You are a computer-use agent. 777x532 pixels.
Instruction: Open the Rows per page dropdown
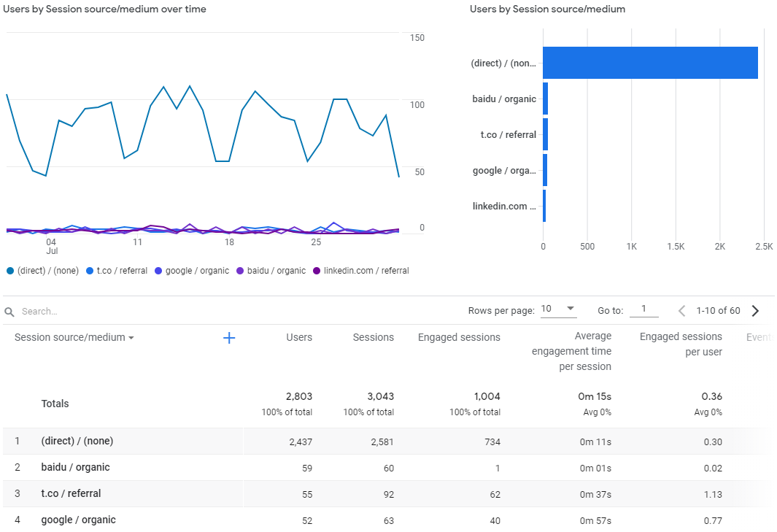pyautogui.click(x=558, y=309)
